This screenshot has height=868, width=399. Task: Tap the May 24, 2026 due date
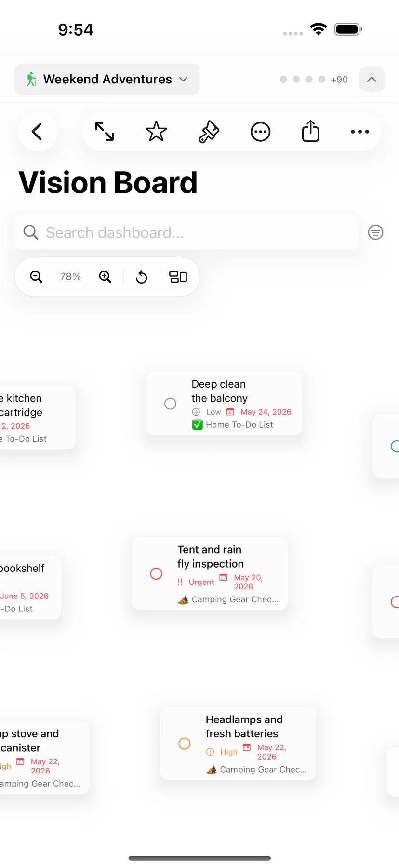click(x=266, y=412)
